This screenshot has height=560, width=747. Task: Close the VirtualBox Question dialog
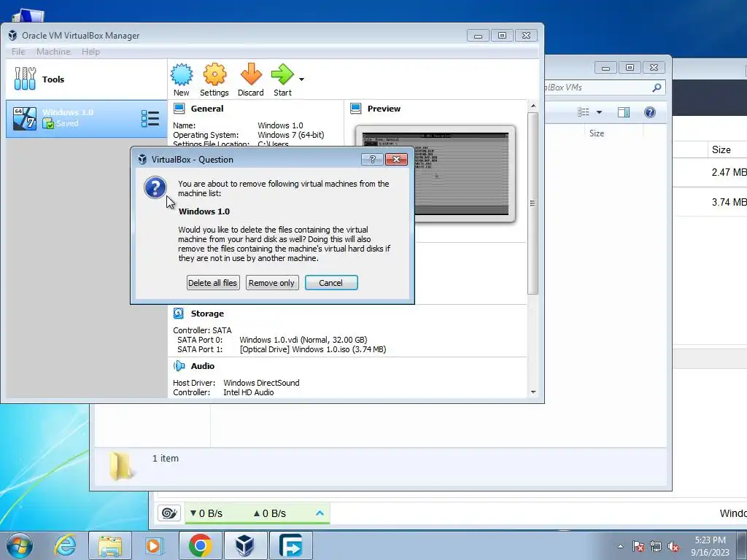click(396, 160)
